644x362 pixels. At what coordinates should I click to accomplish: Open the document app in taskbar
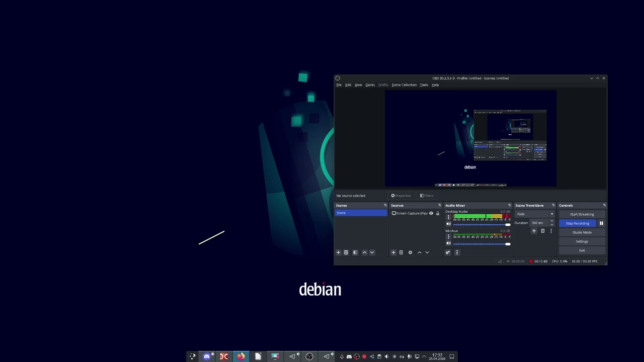click(258, 356)
